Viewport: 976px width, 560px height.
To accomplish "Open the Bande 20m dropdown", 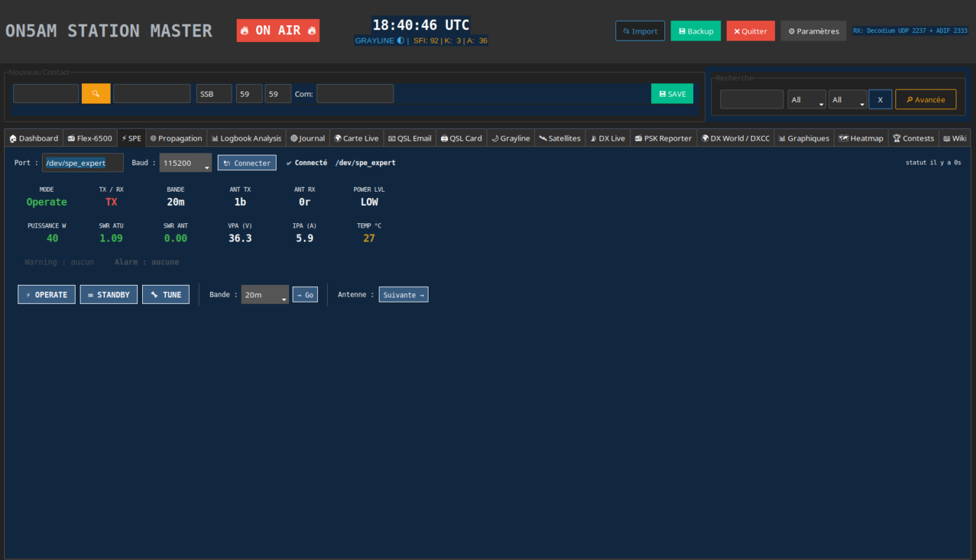I will click(x=265, y=295).
